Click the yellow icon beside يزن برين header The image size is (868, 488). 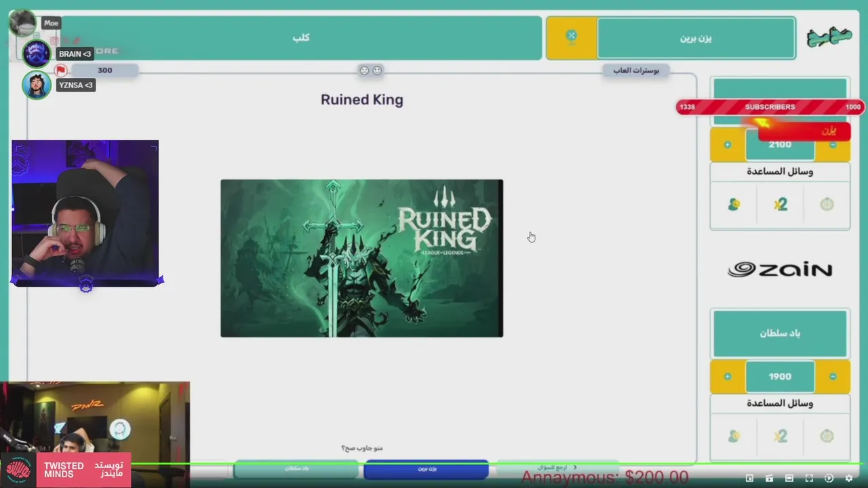coord(572,38)
